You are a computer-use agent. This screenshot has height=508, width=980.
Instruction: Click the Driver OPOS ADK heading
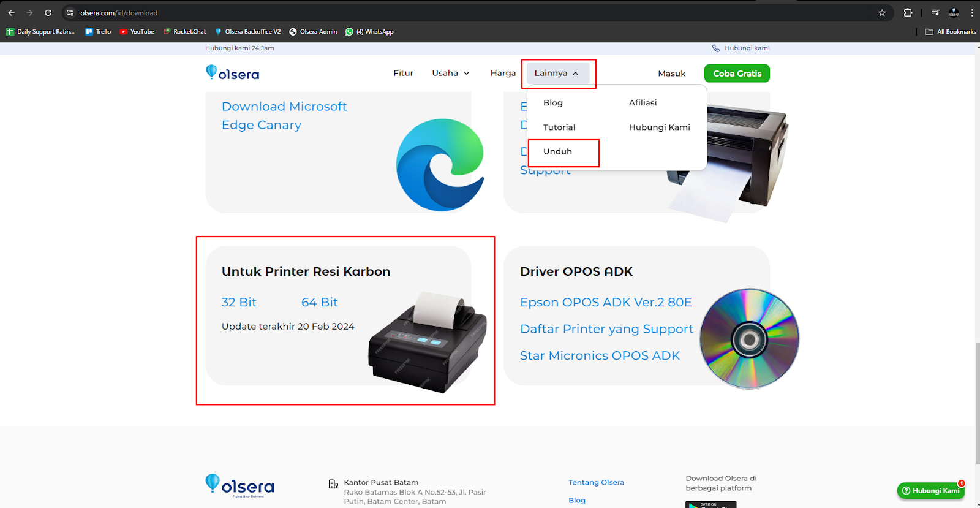coord(576,271)
